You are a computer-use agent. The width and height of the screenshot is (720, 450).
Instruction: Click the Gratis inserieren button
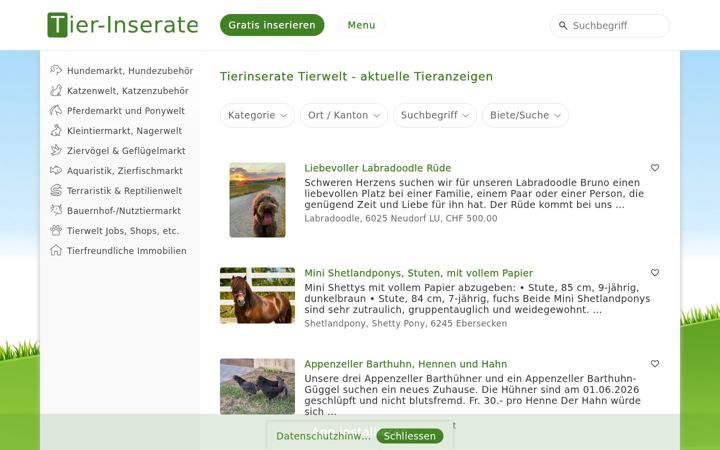point(272,25)
